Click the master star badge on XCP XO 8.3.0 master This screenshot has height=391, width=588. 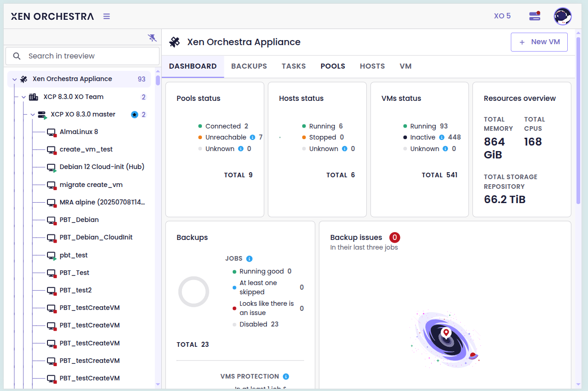click(135, 115)
